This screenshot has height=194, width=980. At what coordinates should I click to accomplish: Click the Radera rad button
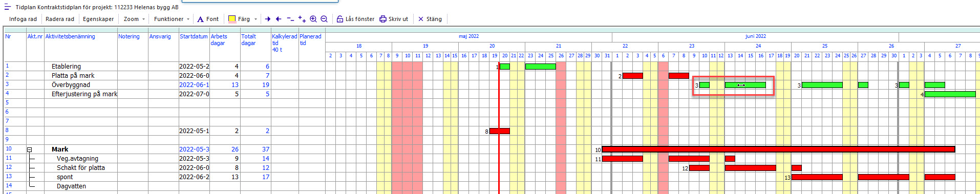pyautogui.click(x=60, y=19)
